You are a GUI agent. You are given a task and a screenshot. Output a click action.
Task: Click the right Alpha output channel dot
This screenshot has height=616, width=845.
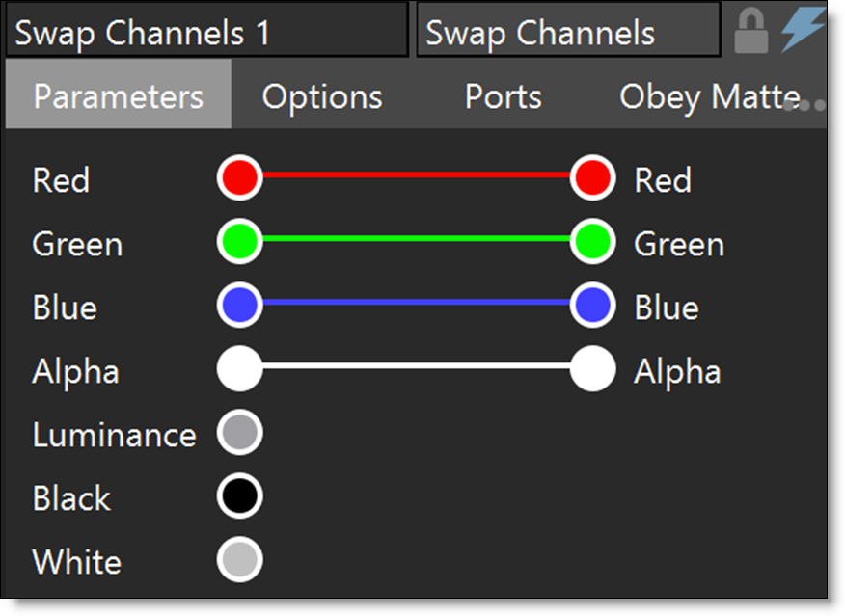pyautogui.click(x=593, y=369)
